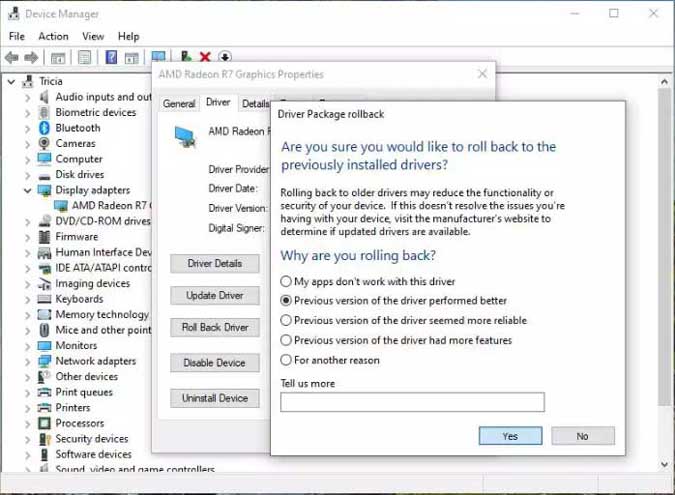The width and height of the screenshot is (675, 495).
Task: Expand the Monitors node
Action: click(28, 346)
